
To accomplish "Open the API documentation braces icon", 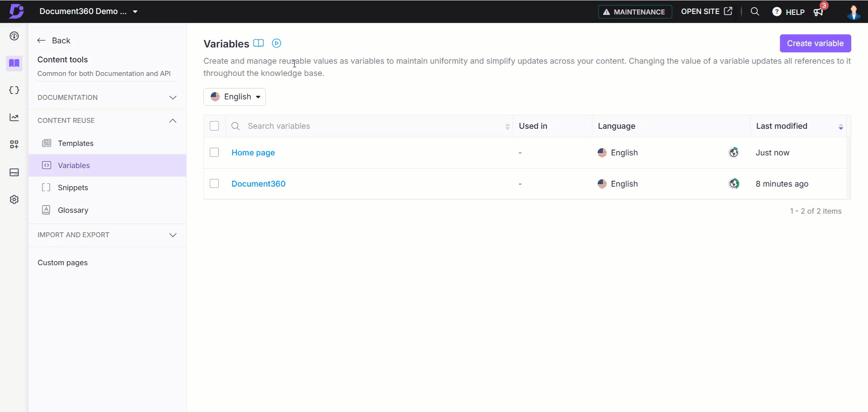I will coord(14,90).
